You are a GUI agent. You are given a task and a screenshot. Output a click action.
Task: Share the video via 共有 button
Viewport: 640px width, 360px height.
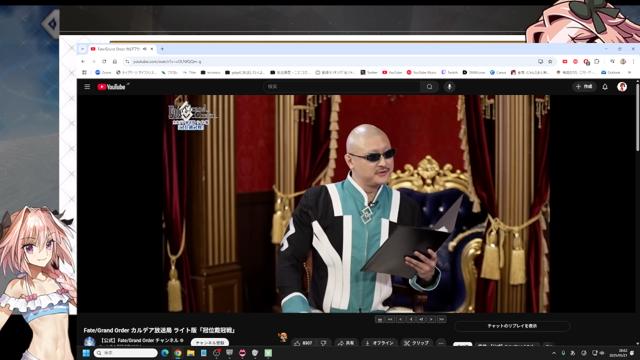pyautogui.click(x=346, y=343)
